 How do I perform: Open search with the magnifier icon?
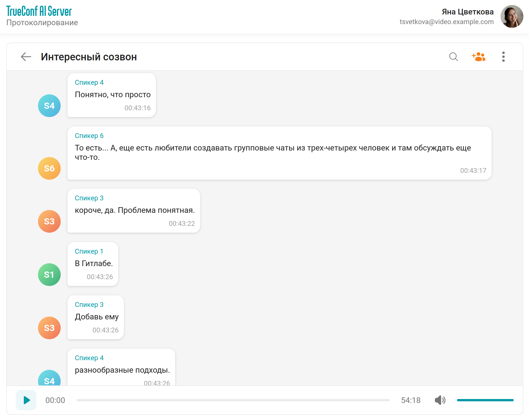tap(454, 57)
